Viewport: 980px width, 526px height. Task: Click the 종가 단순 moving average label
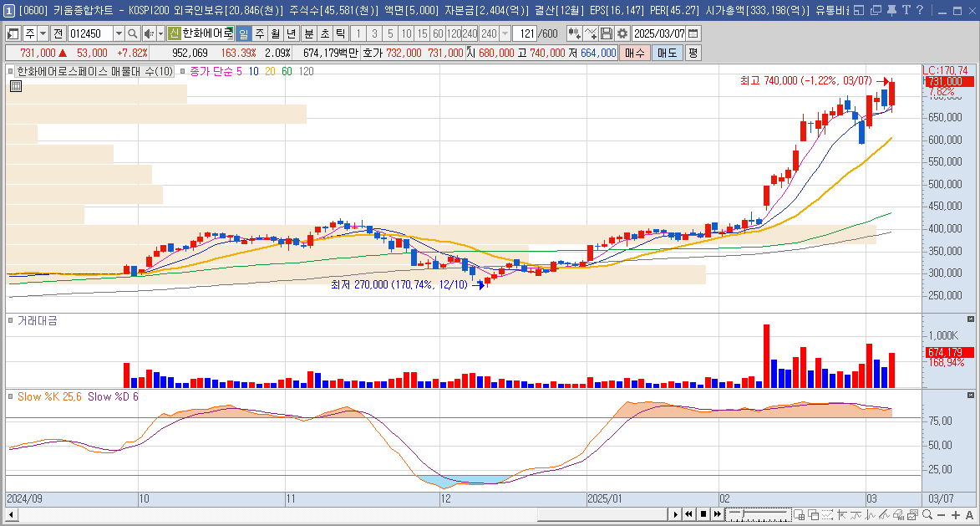tap(211, 71)
